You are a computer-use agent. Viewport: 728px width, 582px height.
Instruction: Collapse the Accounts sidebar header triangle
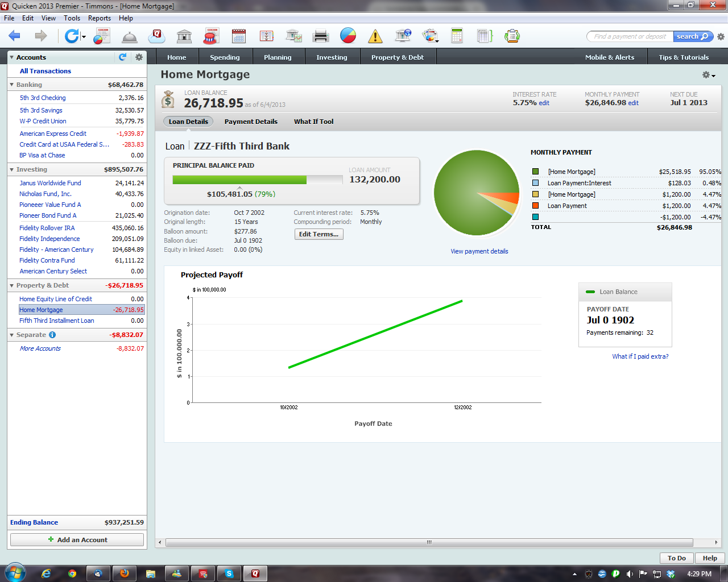[x=11, y=57]
